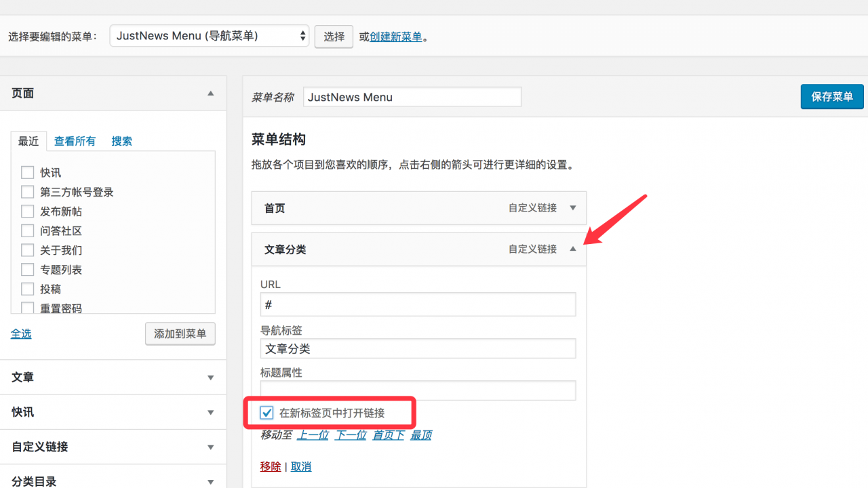Switch to the 搜索 tab

coord(122,141)
